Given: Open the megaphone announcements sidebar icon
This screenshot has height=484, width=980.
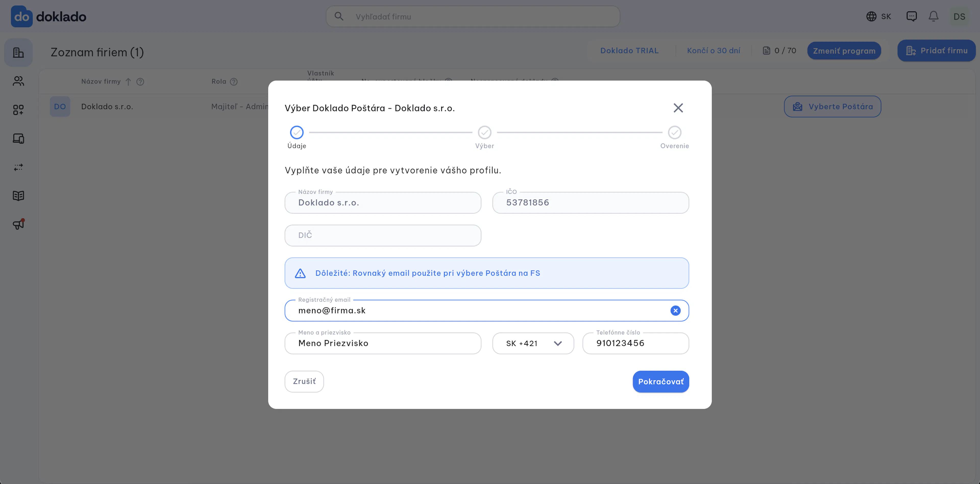Looking at the screenshot, I should [18, 224].
